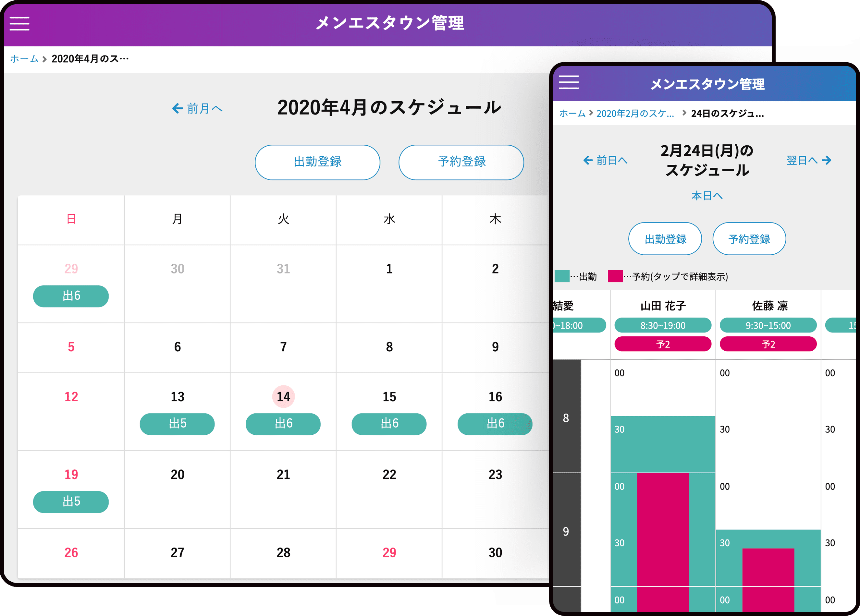
Task: Select Sunday date 5 in calendar
Action: coord(71,347)
